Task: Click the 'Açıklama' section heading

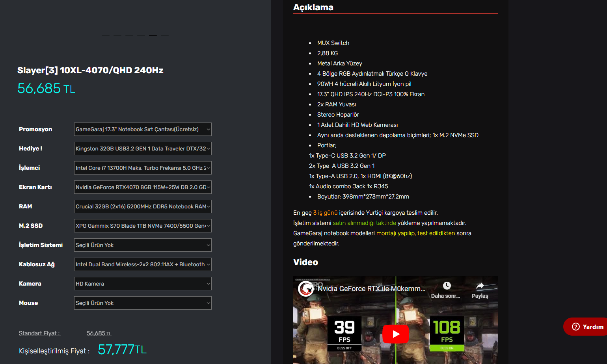Action: coord(313,7)
